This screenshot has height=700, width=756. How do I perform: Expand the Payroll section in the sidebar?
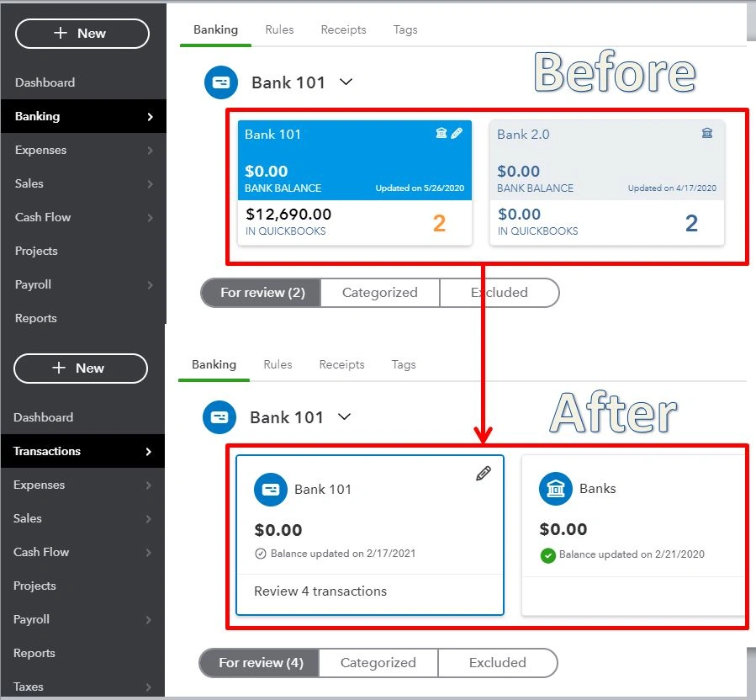(x=34, y=284)
